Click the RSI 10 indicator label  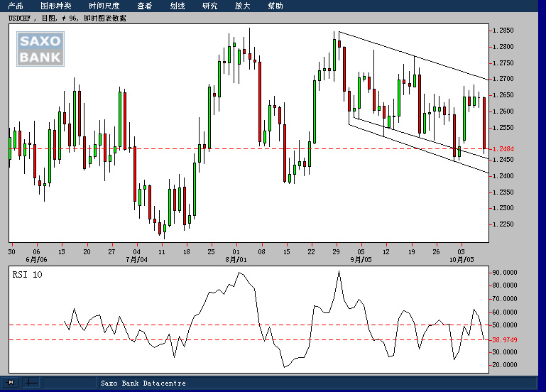[27, 274]
